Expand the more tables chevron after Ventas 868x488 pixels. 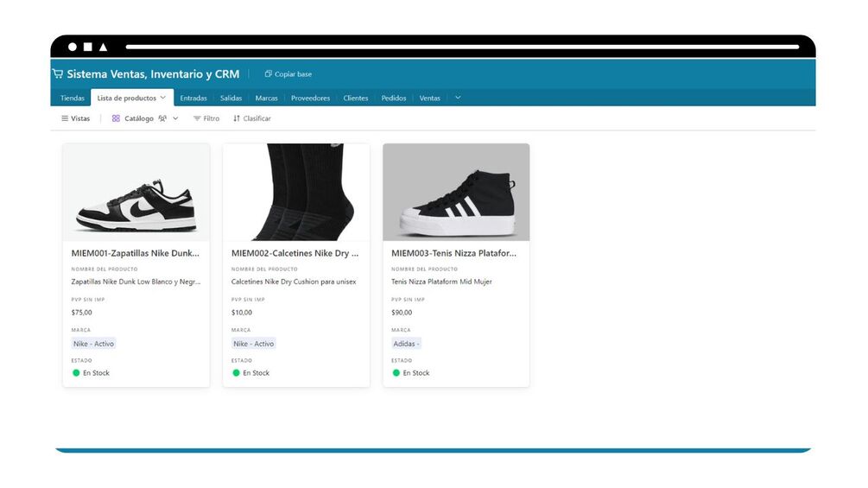click(458, 98)
